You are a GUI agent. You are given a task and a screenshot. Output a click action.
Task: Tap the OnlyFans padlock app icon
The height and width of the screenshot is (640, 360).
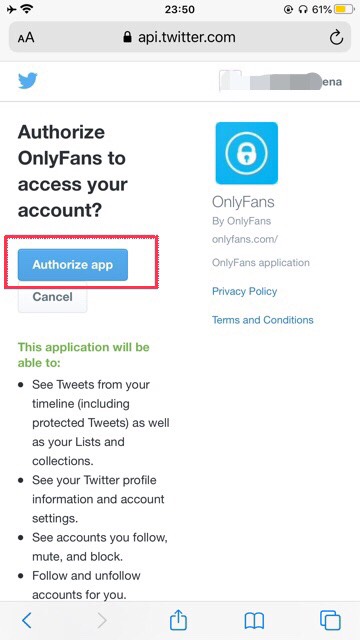[x=247, y=153]
